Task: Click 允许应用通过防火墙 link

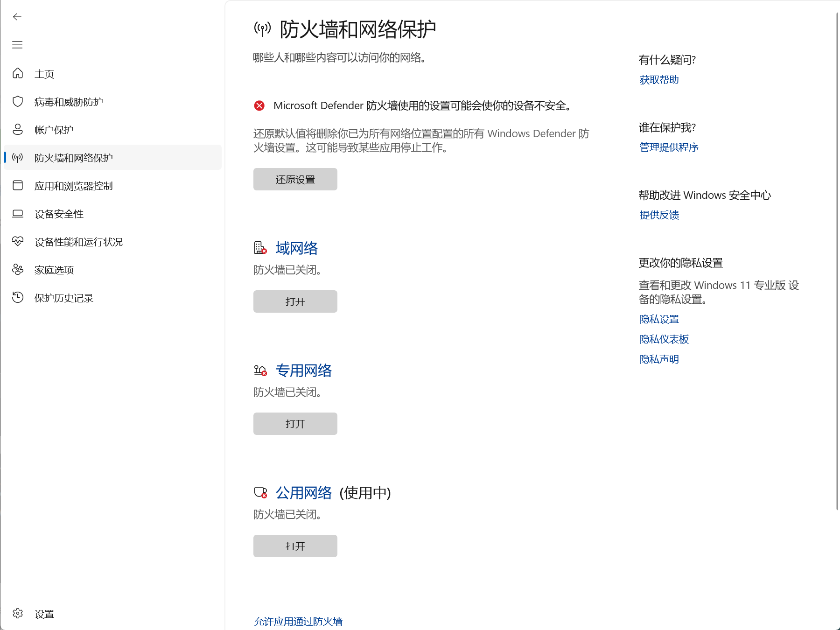Action: pos(298,621)
